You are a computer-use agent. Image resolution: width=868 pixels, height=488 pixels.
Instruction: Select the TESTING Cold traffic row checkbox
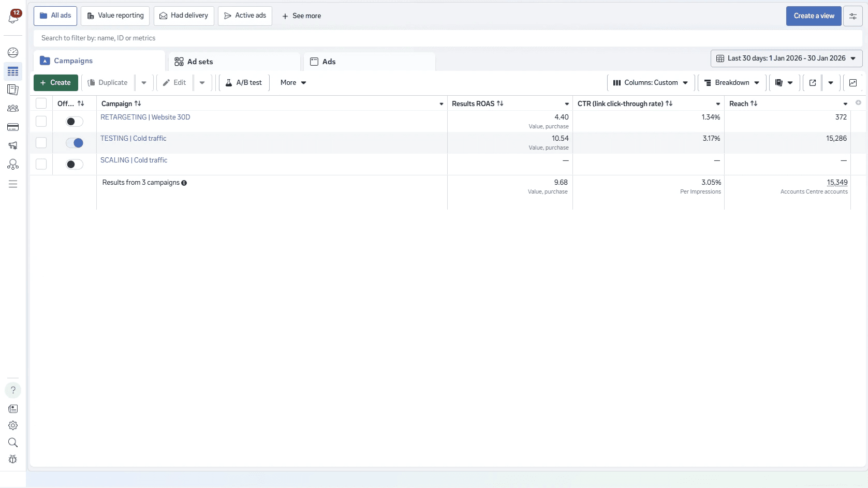tap(41, 143)
